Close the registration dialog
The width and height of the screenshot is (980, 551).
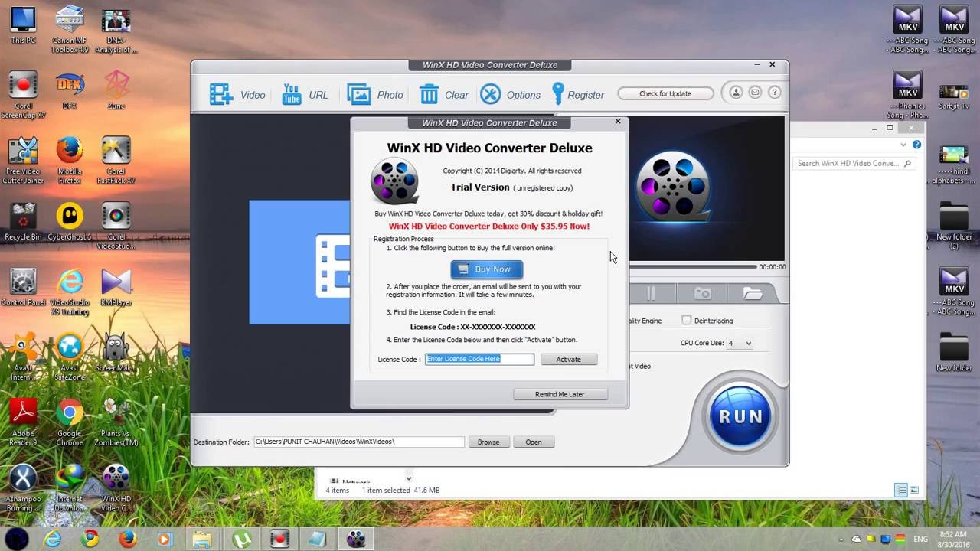(x=618, y=122)
